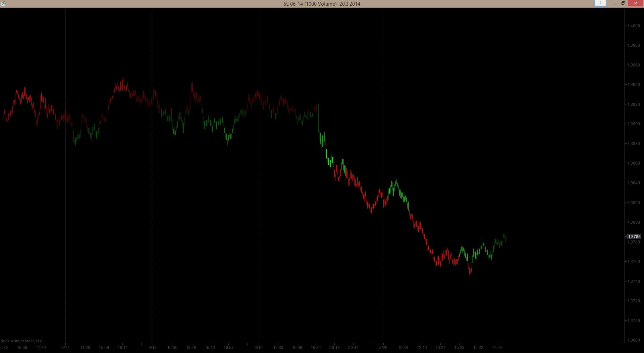Click the 15:12 time axis label

pos(210,348)
